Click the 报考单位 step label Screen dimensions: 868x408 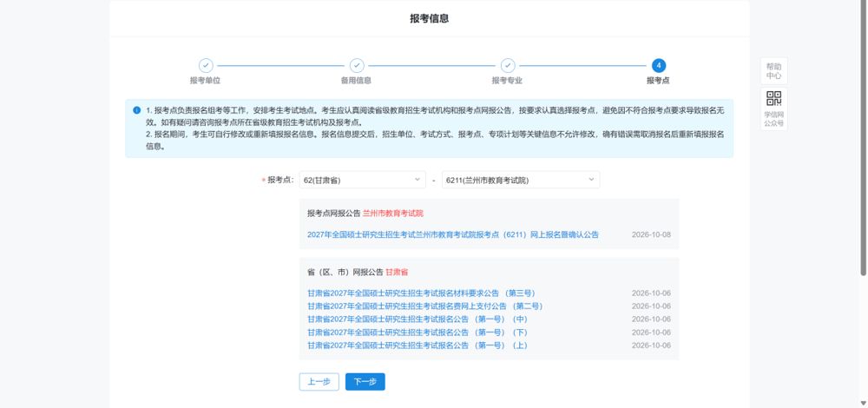click(206, 81)
